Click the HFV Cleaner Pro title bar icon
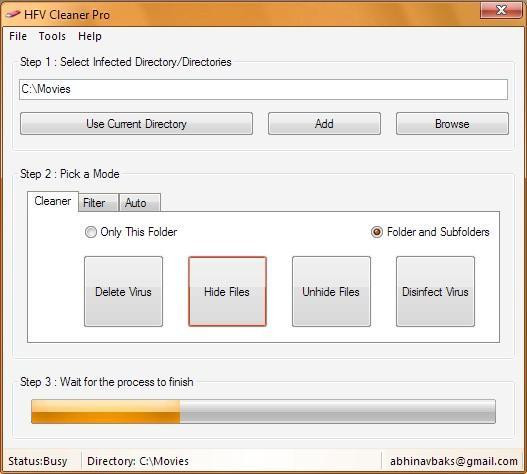This screenshot has height=474, width=527. pos(13,14)
